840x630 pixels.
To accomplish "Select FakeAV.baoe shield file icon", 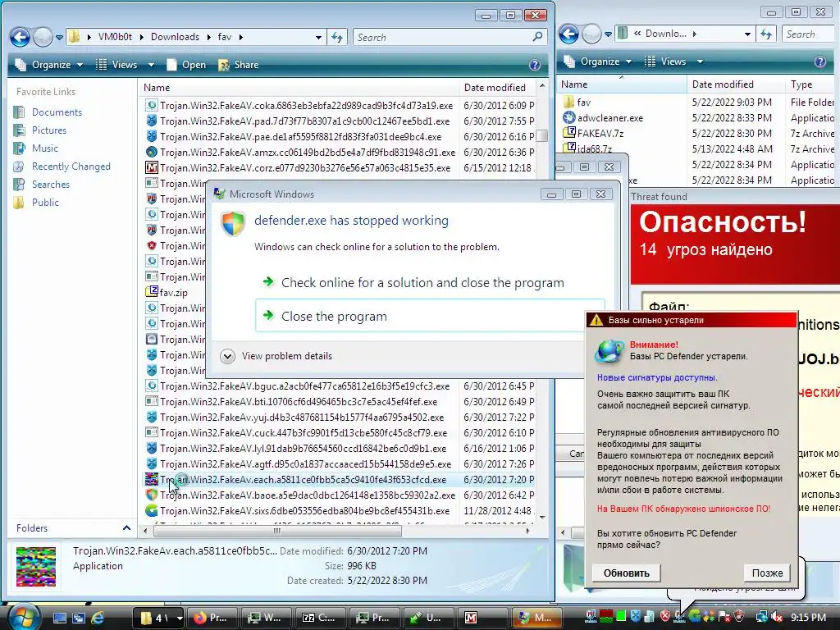I will coord(152,495).
